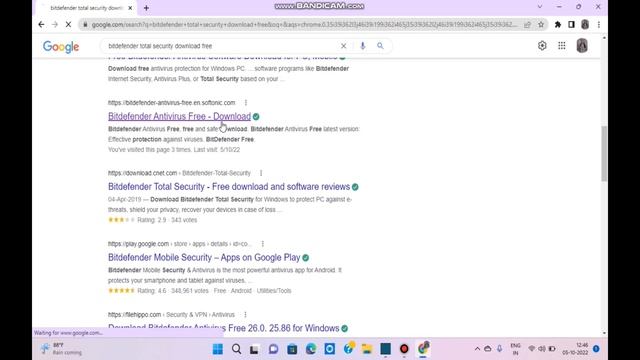Click the green safety badge beside Antivirus Free
Viewport: 640px width, 360px height.
[256, 117]
